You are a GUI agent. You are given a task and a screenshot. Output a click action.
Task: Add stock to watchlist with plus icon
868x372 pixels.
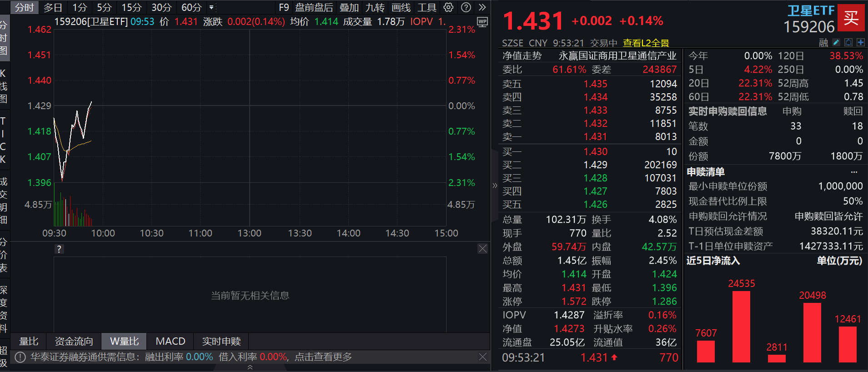click(860, 42)
